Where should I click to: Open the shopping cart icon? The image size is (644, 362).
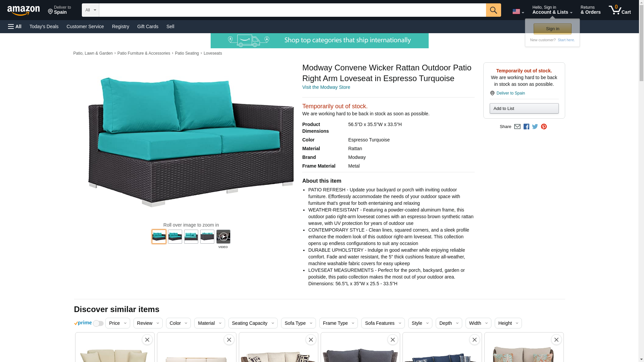click(x=620, y=10)
